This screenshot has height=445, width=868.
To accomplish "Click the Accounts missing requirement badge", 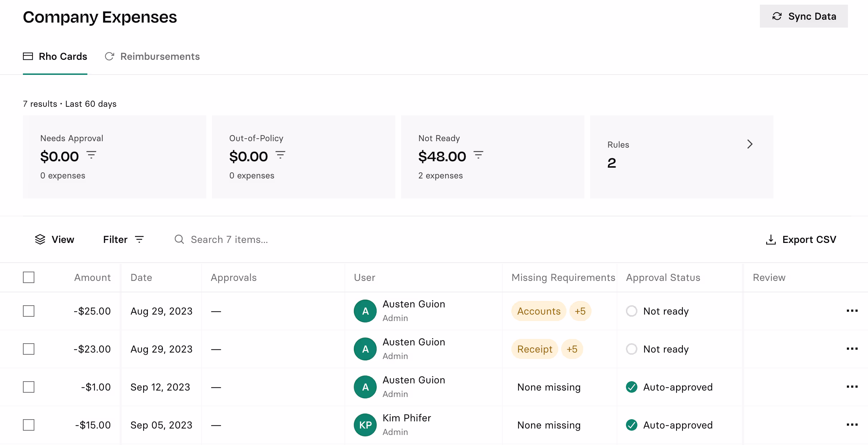I will [539, 311].
